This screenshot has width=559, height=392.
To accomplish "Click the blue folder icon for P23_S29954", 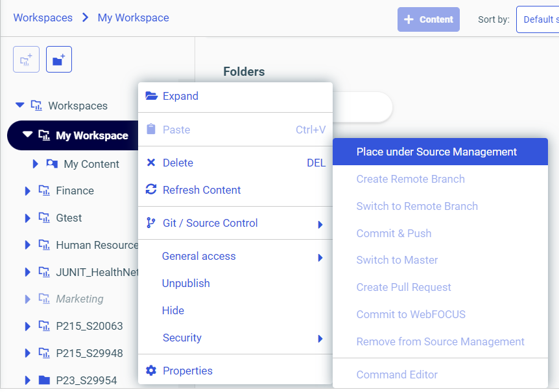I will click(45, 381).
